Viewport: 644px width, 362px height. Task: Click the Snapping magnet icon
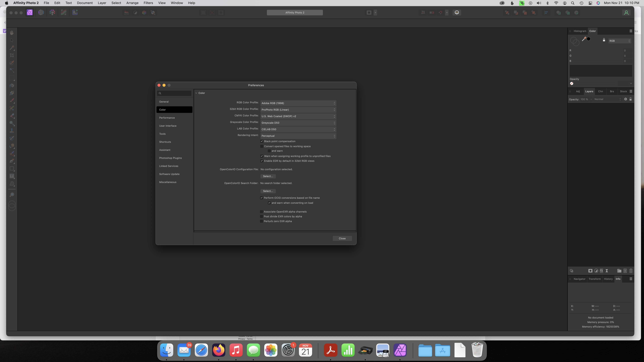point(440,12)
